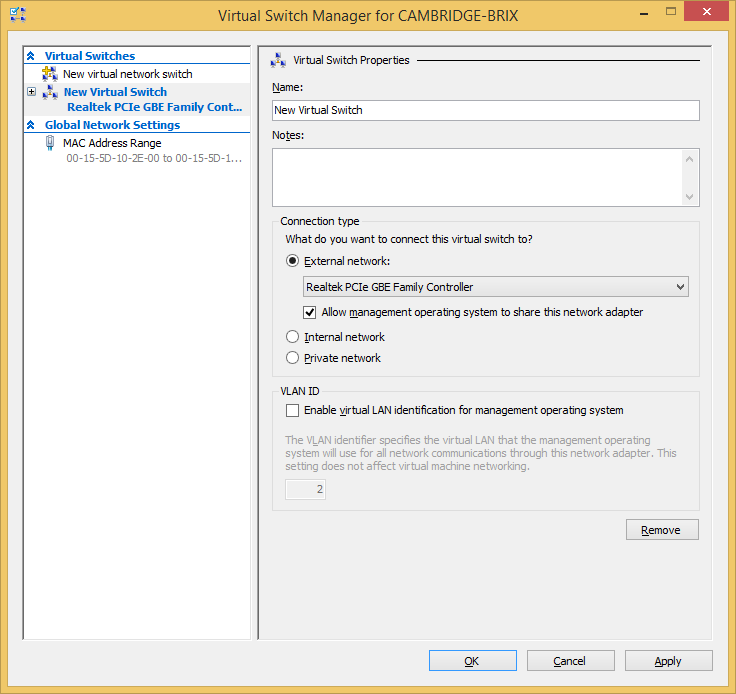Select MAC Address Range in settings list
The width and height of the screenshot is (736, 694).
click(x=112, y=143)
